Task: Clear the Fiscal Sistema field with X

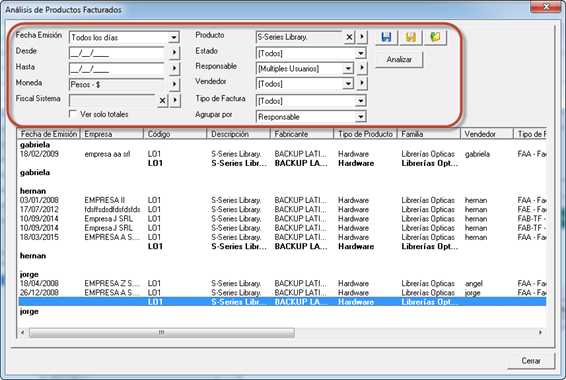Action: pyautogui.click(x=162, y=100)
